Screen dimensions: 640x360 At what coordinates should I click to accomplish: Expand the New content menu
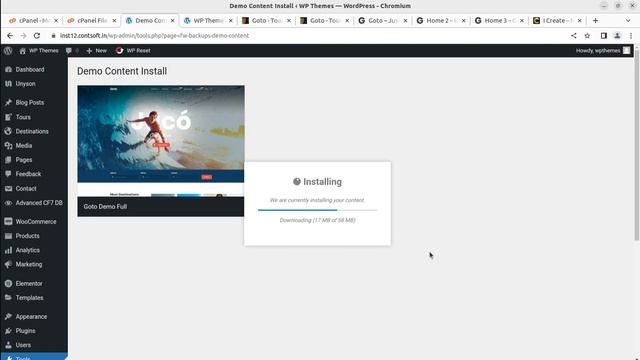click(96, 51)
